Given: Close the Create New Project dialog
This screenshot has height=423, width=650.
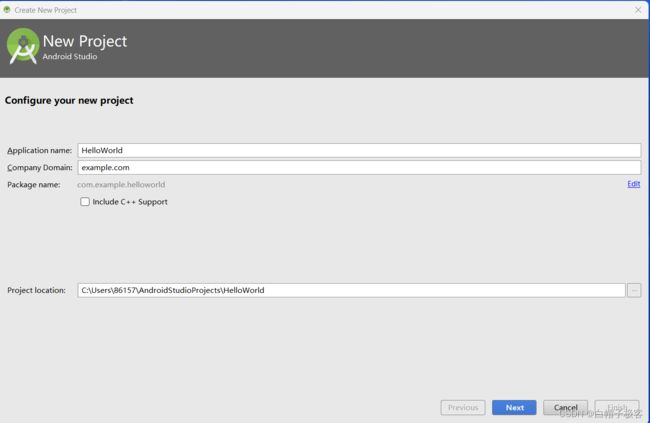Looking at the screenshot, I should pyautogui.click(x=638, y=10).
